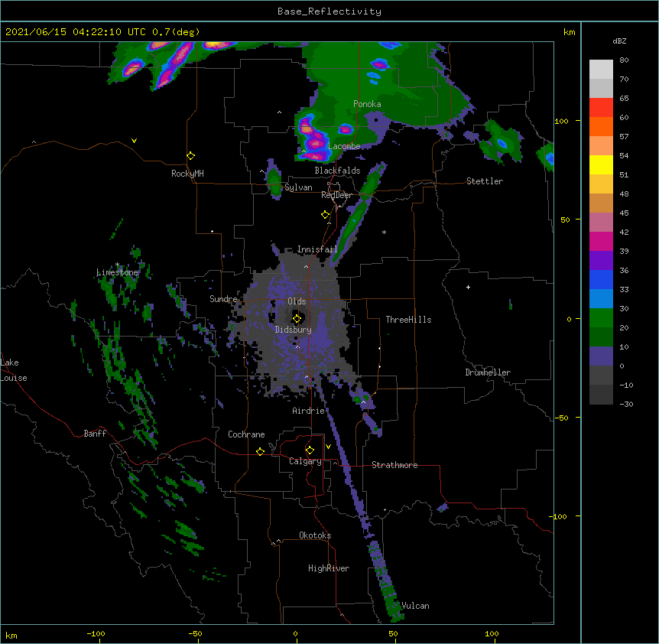The width and height of the screenshot is (659, 644).
Task: Pick the magenta 42 dBZ legend swatch
Action: (601, 241)
